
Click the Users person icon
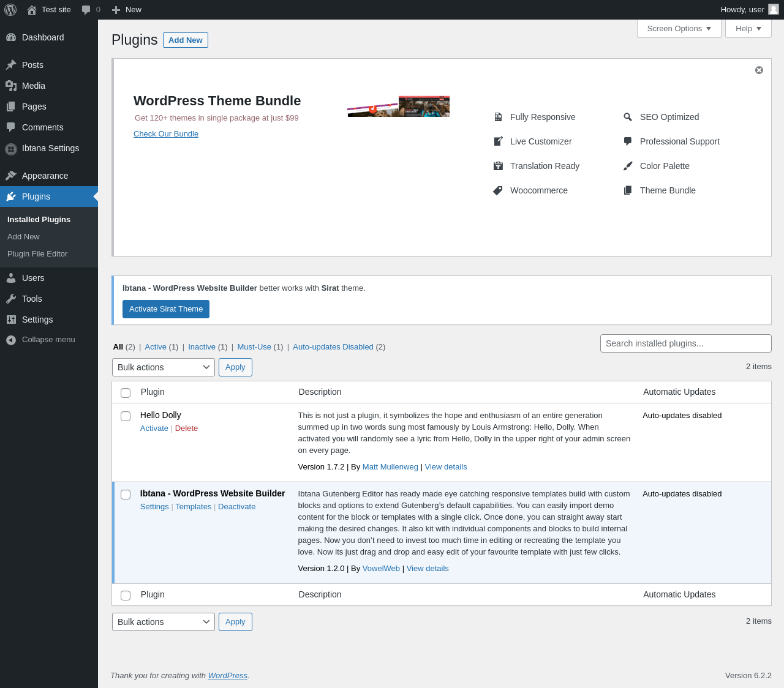(11, 278)
